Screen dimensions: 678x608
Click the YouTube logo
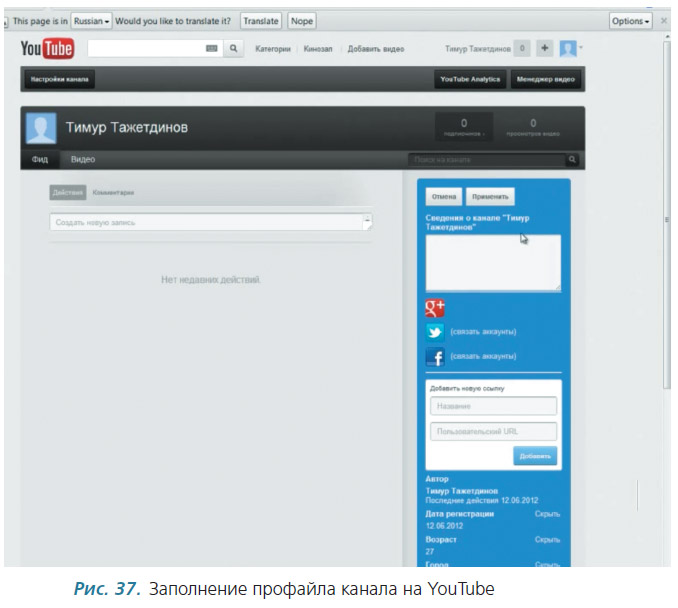(x=47, y=48)
